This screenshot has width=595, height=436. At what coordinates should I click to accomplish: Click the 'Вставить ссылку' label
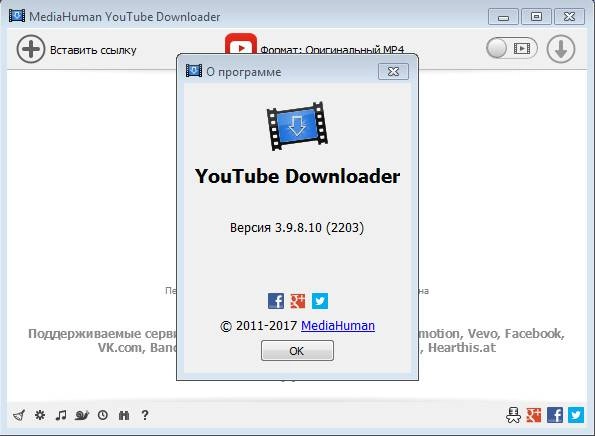(x=93, y=50)
